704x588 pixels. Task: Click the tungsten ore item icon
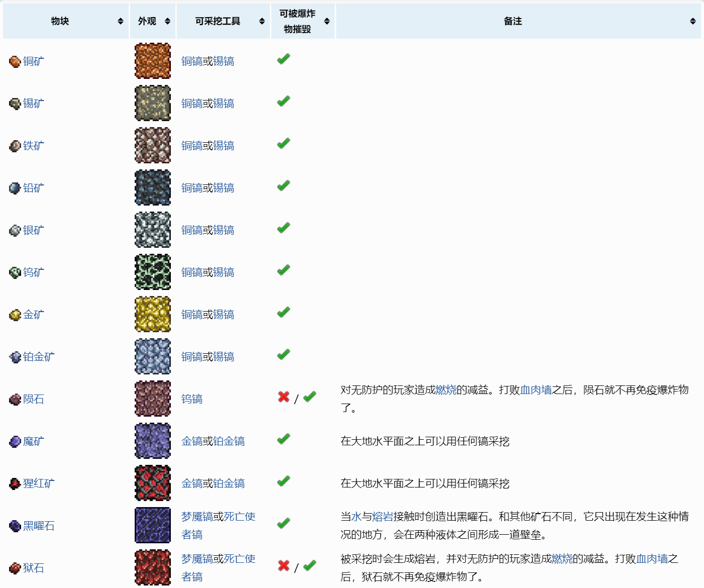click(x=15, y=272)
